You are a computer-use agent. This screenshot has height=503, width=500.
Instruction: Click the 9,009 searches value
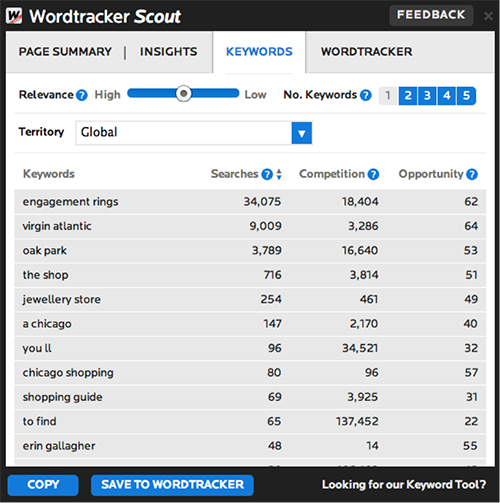(x=266, y=226)
